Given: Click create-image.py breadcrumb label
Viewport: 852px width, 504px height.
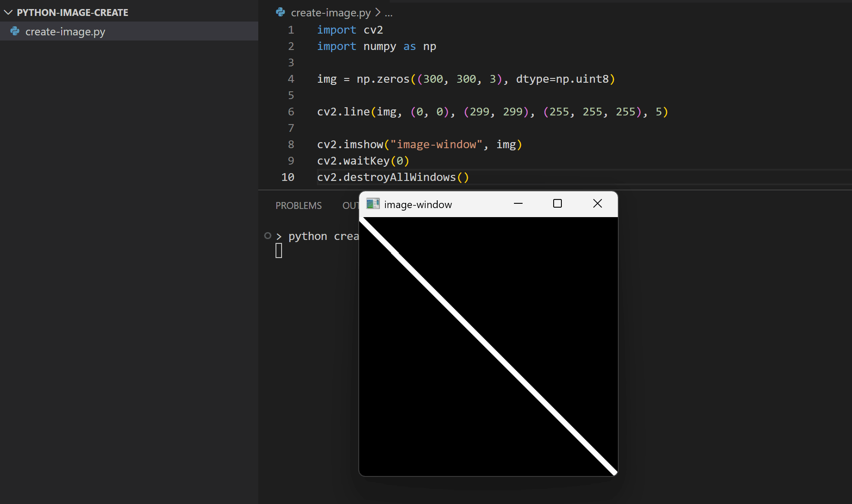Looking at the screenshot, I should (331, 13).
